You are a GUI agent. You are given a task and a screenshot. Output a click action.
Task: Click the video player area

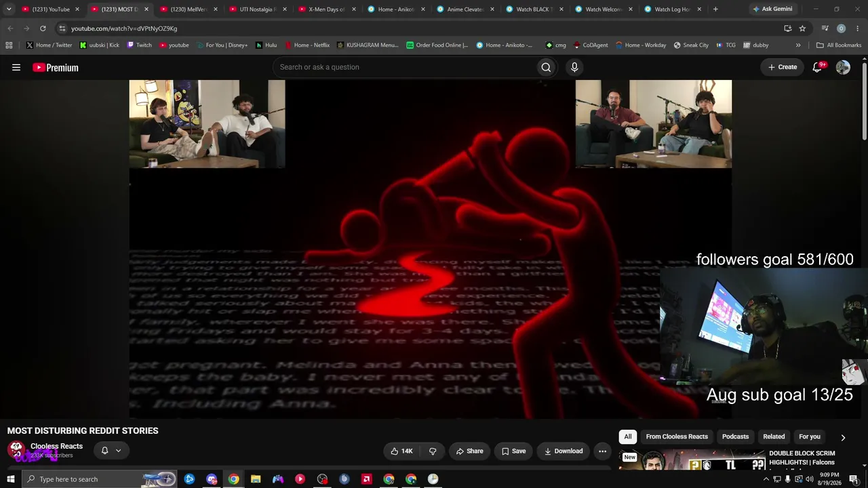click(431, 249)
